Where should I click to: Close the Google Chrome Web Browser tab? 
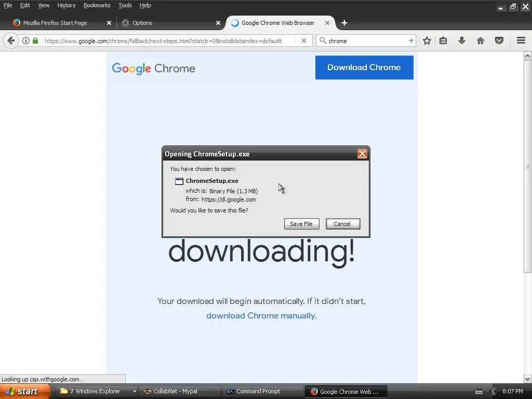(x=327, y=23)
